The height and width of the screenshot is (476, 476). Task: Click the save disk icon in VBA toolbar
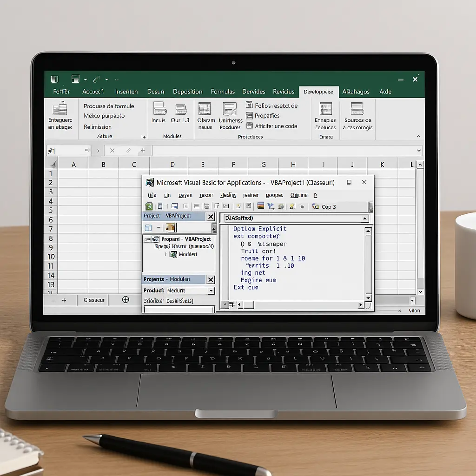coord(175,206)
